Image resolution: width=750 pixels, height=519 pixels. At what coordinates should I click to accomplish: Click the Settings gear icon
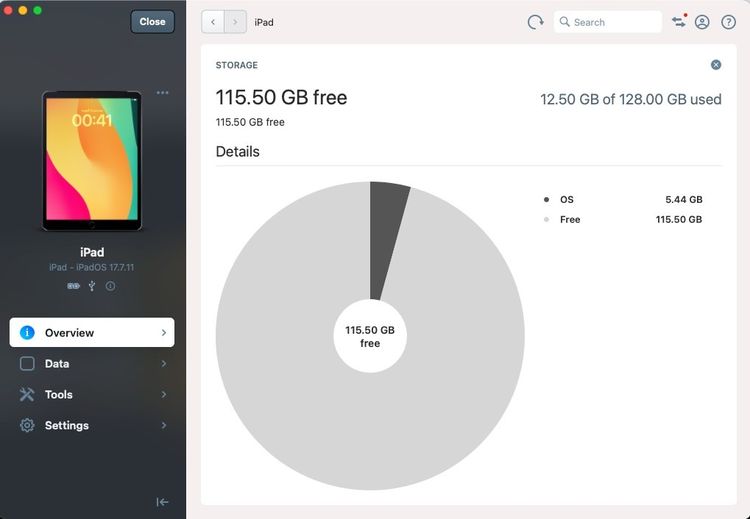click(x=27, y=425)
